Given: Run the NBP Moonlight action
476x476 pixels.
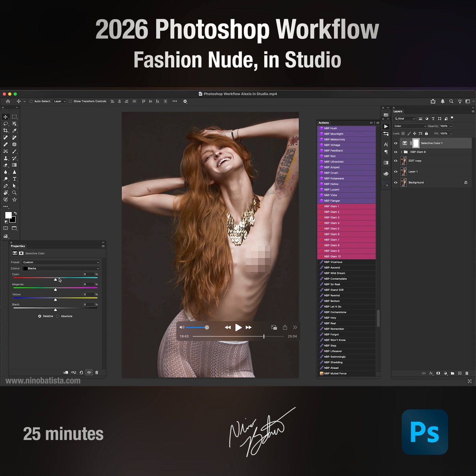Looking at the screenshot, I should click(x=334, y=134).
